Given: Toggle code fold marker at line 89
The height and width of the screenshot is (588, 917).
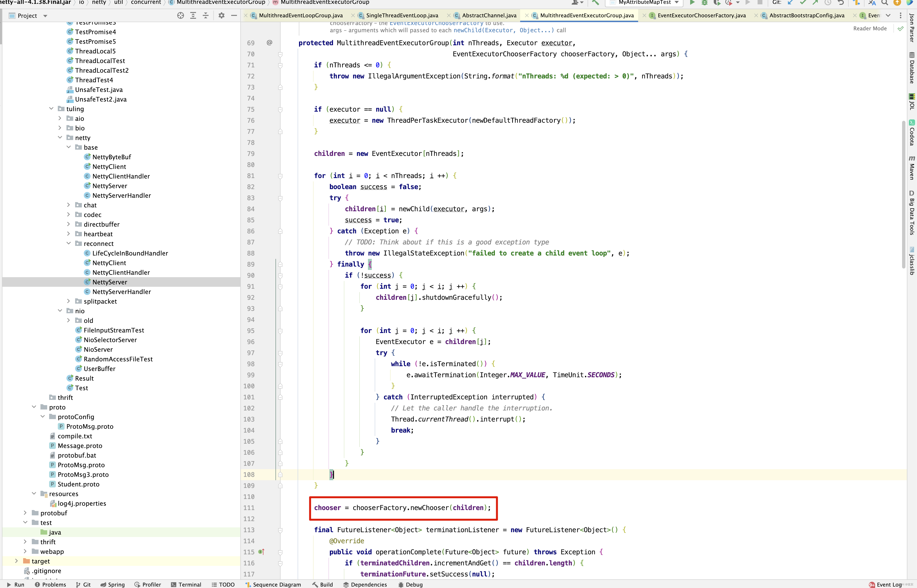Looking at the screenshot, I should coord(280,264).
